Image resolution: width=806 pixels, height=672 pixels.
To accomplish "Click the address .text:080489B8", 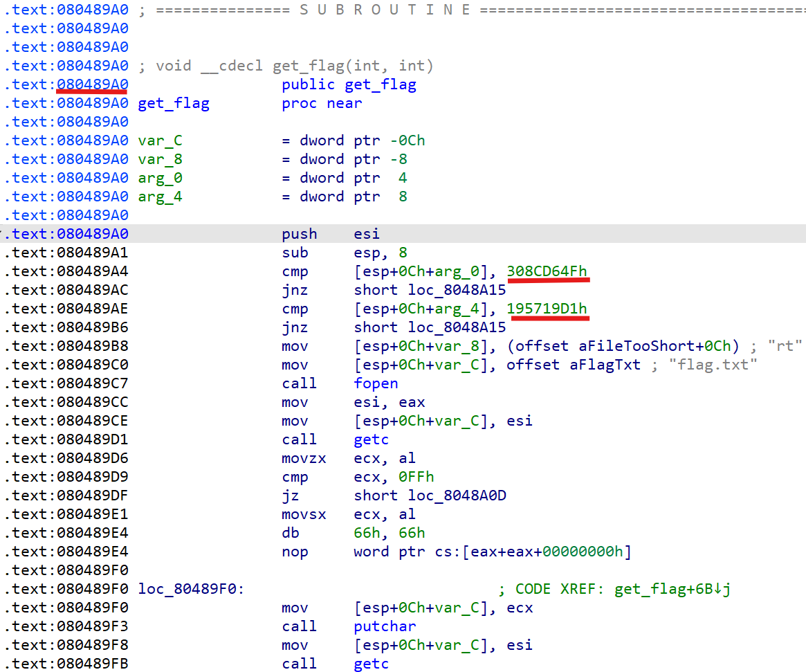I will (x=66, y=346).
